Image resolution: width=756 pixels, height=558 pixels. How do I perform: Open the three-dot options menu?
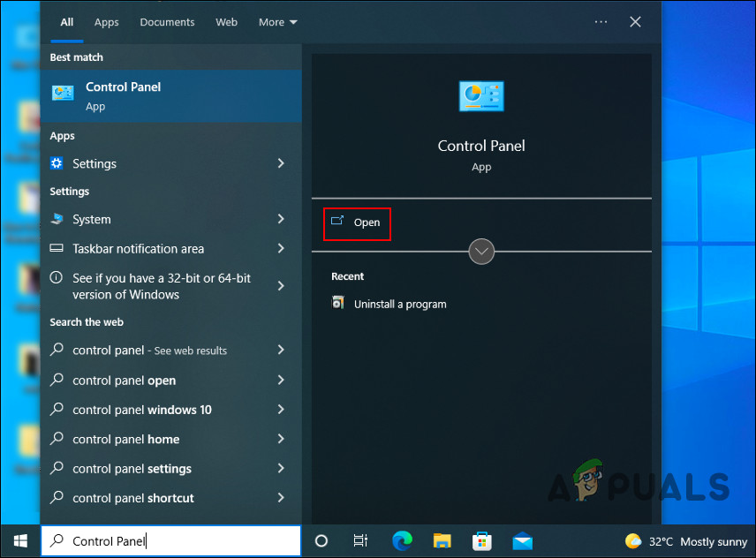coord(601,22)
